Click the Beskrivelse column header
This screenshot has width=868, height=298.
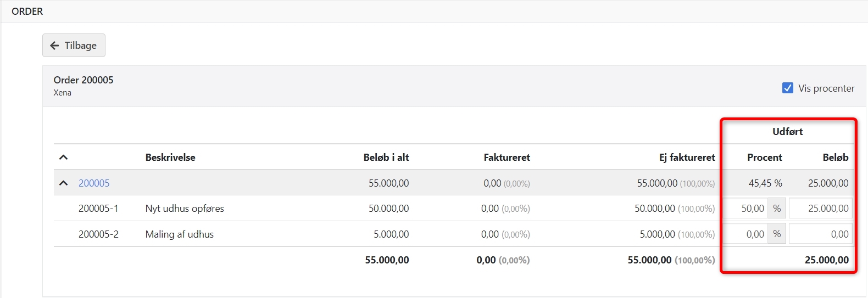click(x=170, y=158)
